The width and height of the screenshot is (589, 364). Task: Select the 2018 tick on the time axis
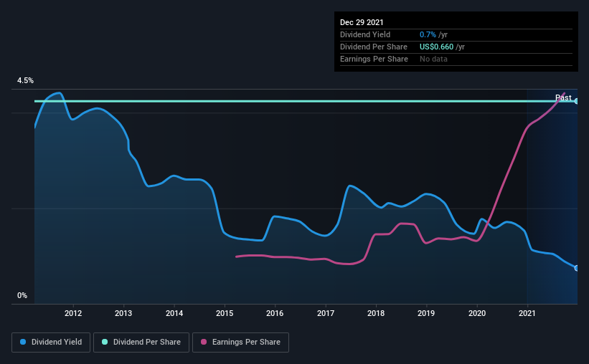pos(376,313)
